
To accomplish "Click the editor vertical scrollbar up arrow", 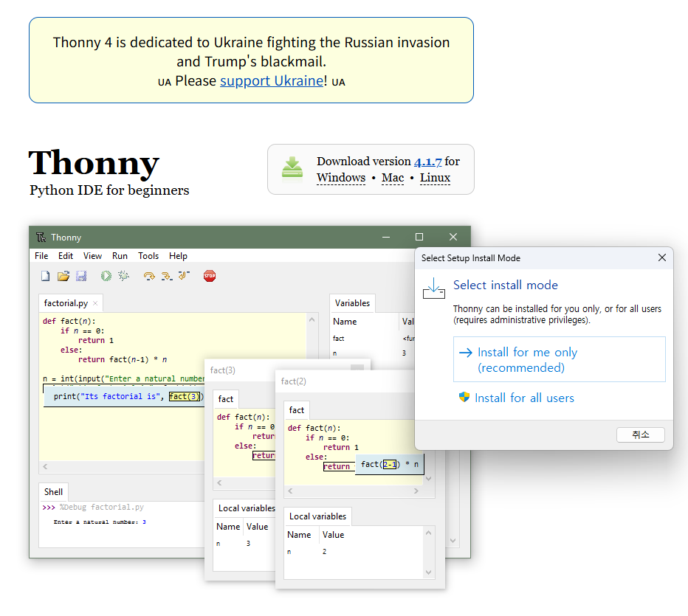I will [312, 319].
